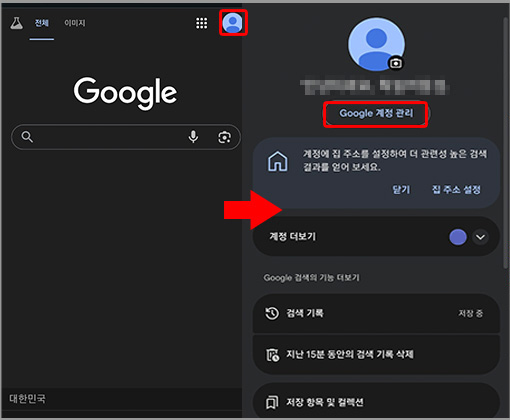Open the Google apps grid
Viewport: 510px width, 420px height.
[201, 23]
